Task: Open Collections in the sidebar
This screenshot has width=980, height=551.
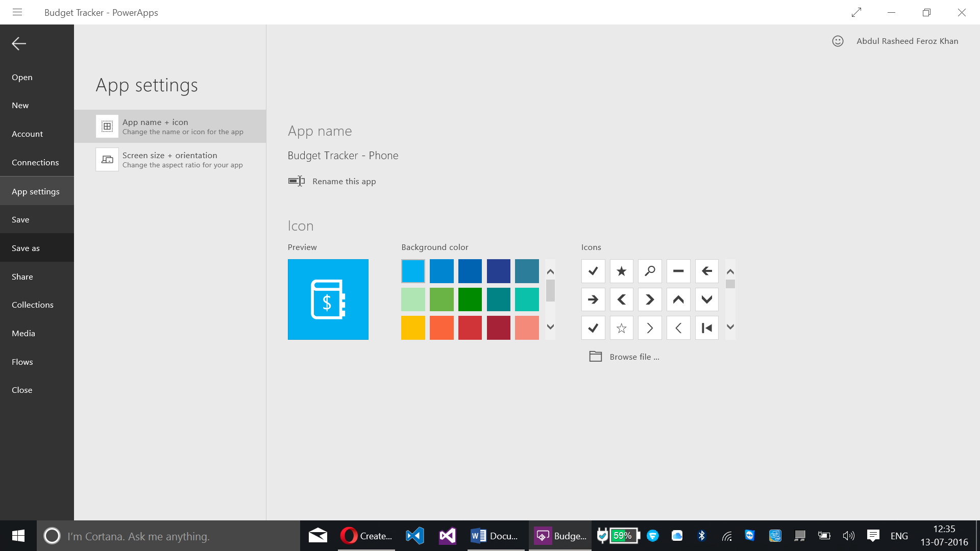Action: (x=37, y=305)
